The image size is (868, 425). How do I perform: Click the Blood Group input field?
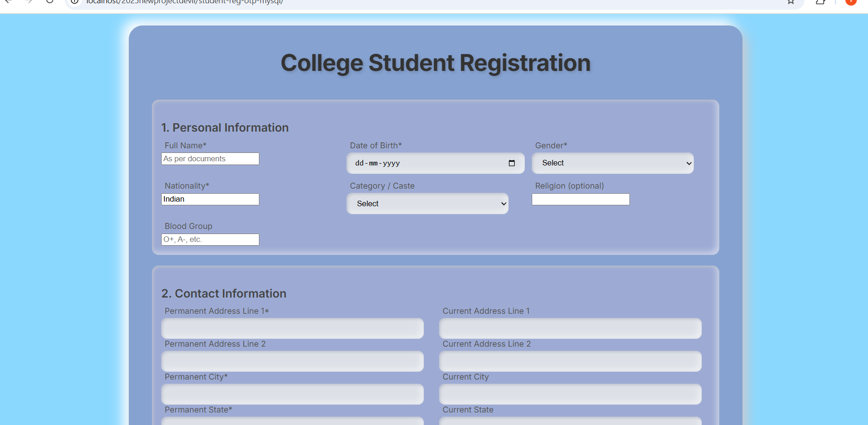pyautogui.click(x=210, y=239)
